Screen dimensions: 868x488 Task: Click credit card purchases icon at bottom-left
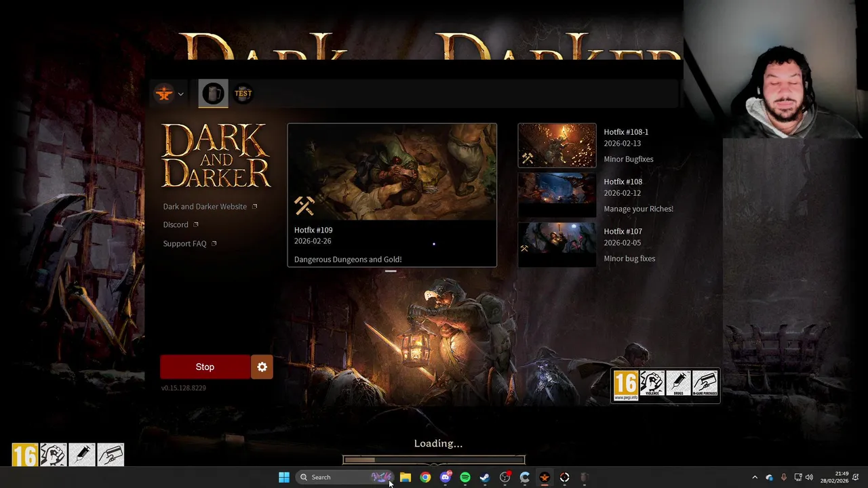click(111, 455)
